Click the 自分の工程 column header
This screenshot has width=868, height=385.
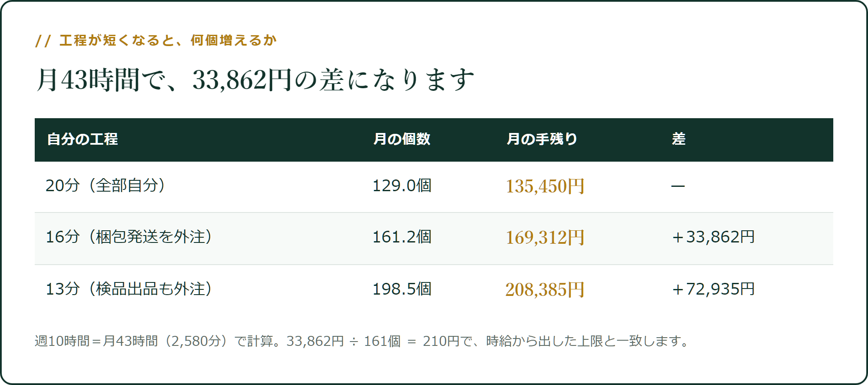tap(82, 139)
